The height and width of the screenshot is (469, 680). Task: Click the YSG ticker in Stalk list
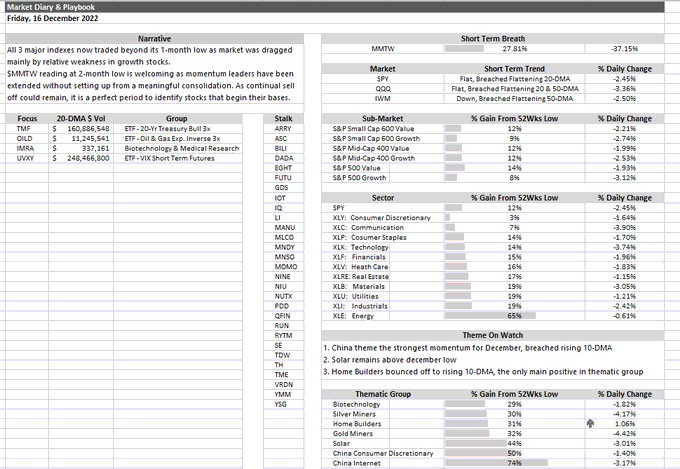282,404
